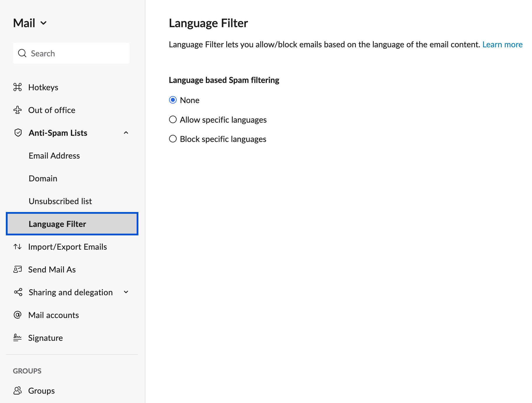This screenshot has width=532, height=403.
Task: Open the Mail dropdown at the top
Action: click(x=43, y=23)
